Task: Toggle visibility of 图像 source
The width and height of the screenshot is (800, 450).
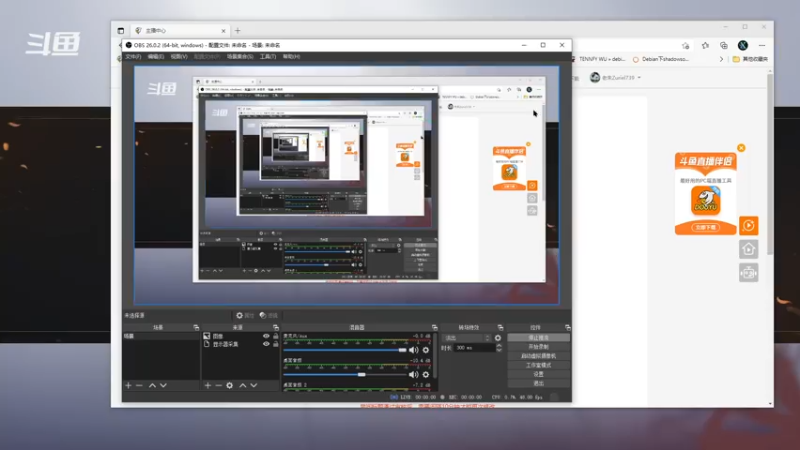Action: click(266, 336)
